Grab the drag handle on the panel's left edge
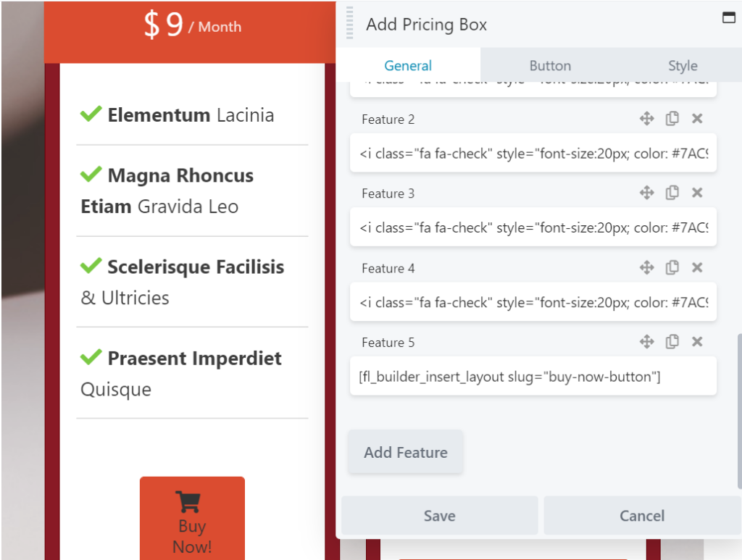The image size is (742, 560). [x=348, y=24]
